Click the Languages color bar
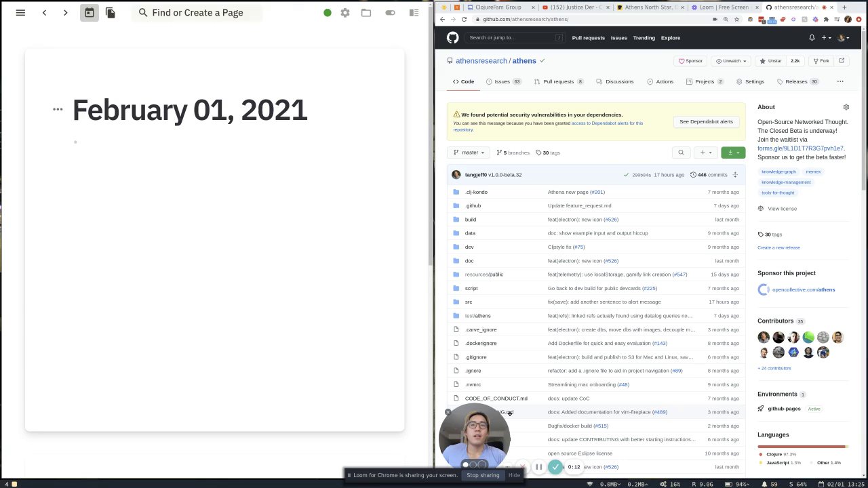Image resolution: width=868 pixels, height=488 pixels. coord(802,447)
